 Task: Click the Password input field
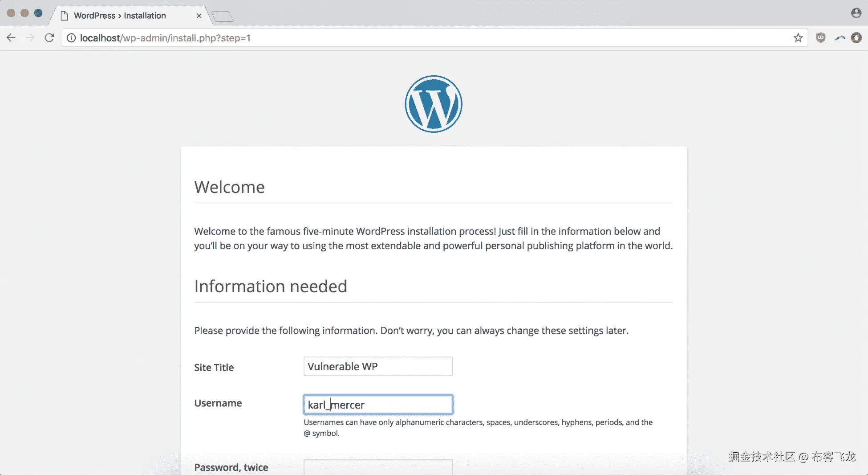pos(378,467)
